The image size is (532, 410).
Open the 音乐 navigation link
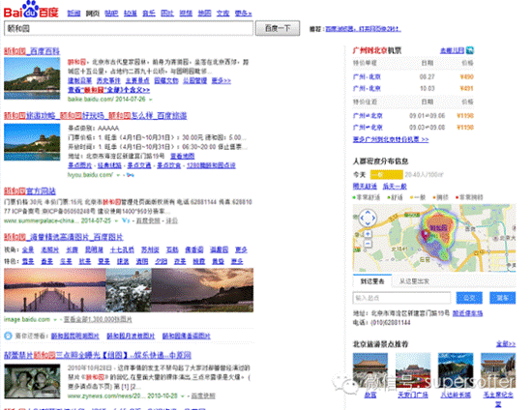pos(149,14)
